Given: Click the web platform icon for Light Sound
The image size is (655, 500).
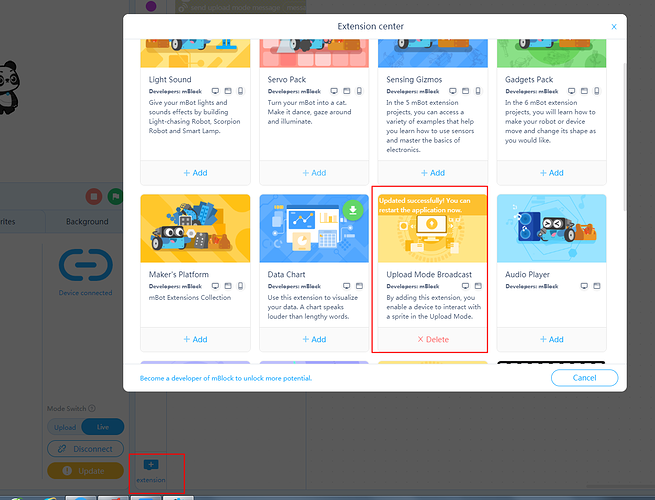Looking at the screenshot, I should [228, 91].
